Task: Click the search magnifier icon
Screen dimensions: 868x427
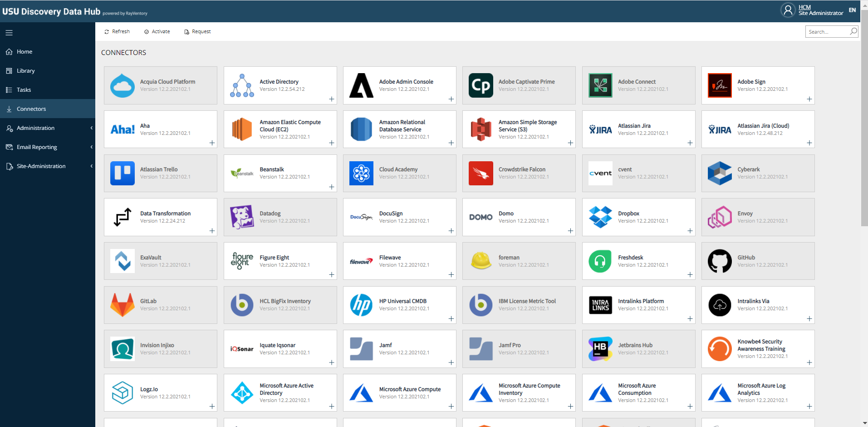Action: (x=853, y=31)
